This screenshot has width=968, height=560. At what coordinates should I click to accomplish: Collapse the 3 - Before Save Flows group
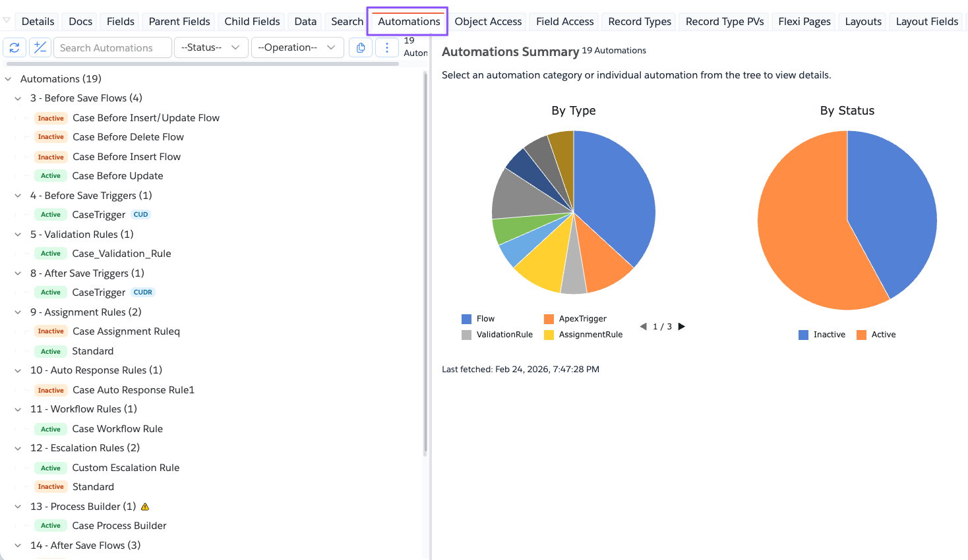[18, 98]
